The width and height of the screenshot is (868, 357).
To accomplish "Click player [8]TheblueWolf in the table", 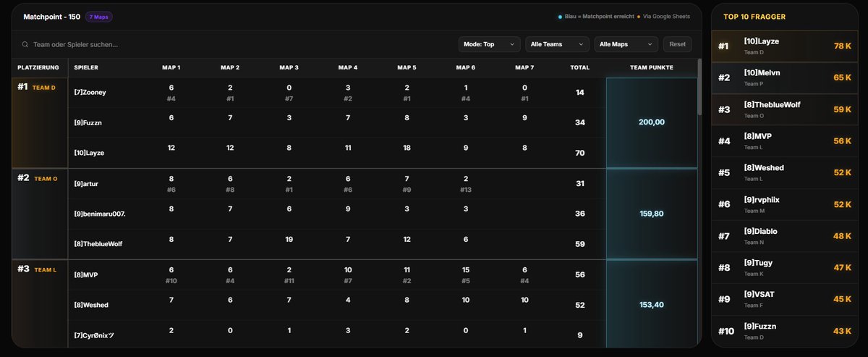I will (98, 244).
